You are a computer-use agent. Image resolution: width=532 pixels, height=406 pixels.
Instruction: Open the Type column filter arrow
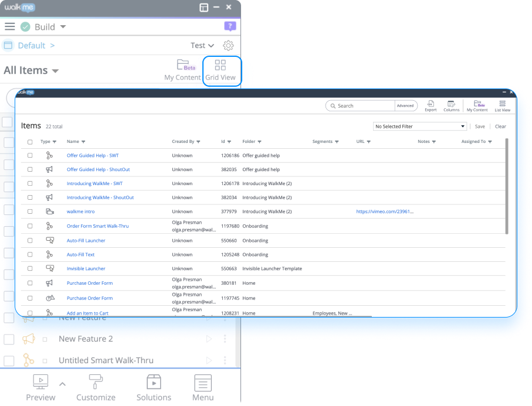(55, 142)
